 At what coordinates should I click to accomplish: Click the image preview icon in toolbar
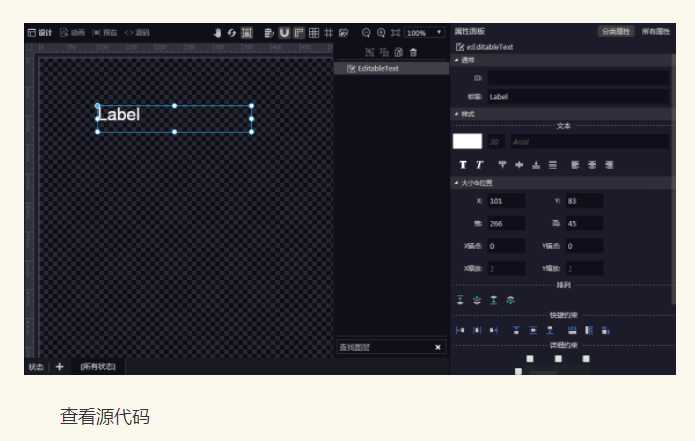[344, 33]
